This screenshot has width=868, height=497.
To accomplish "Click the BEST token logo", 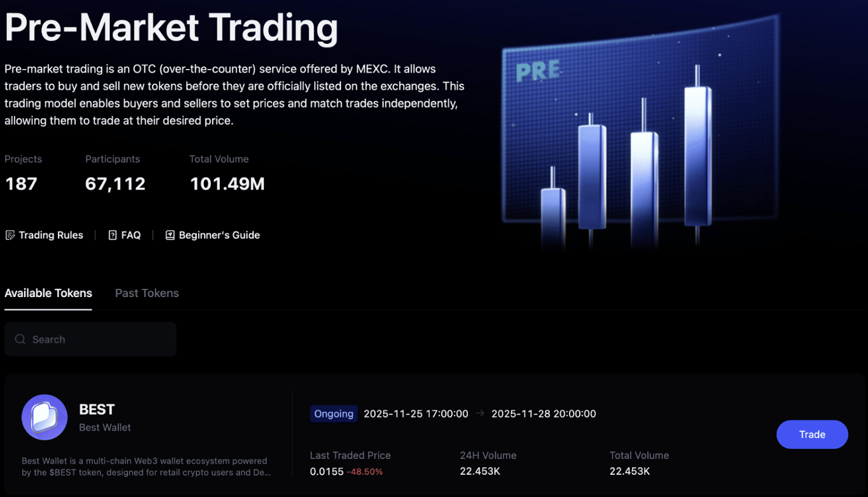I will click(44, 417).
